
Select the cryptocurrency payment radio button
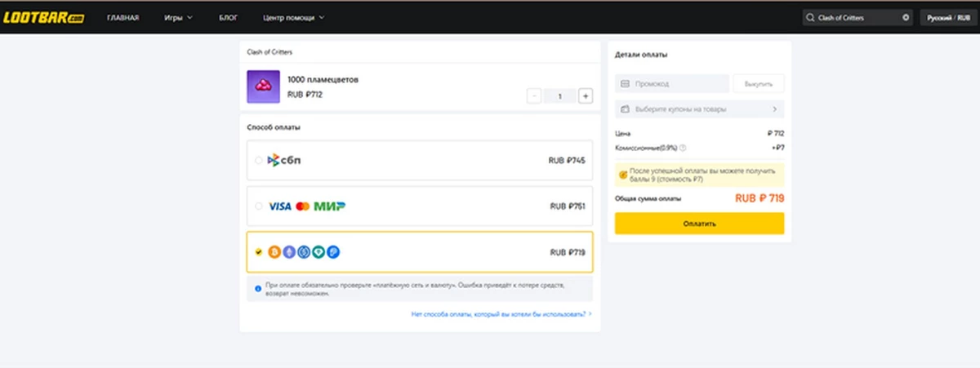tap(259, 252)
